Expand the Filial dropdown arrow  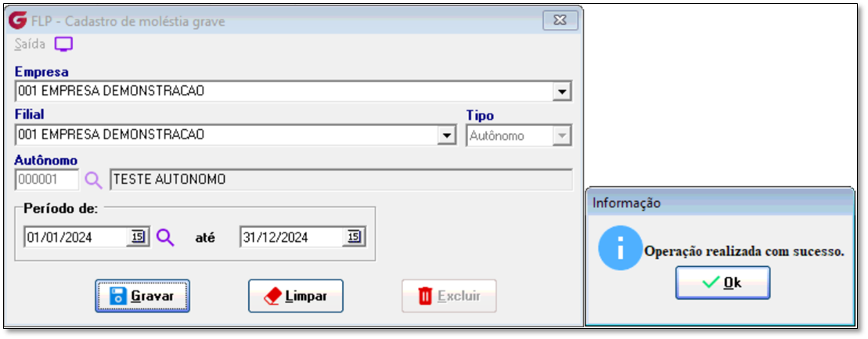[x=445, y=135]
